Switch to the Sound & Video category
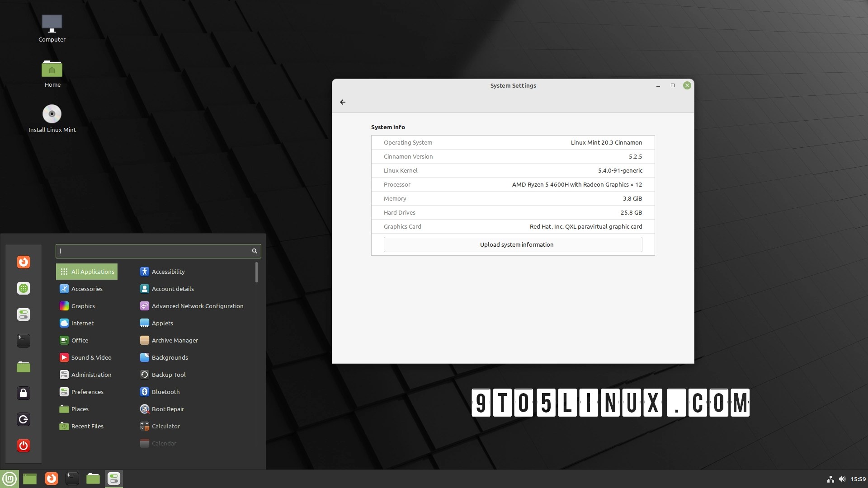Screen dimensions: 868x488 [91, 357]
